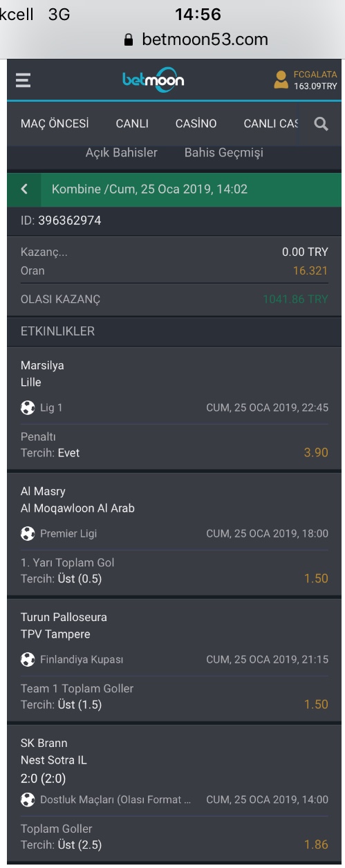Click the soccer ball icon beside Lig 1
This screenshot has width=345, height=868.
28,408
